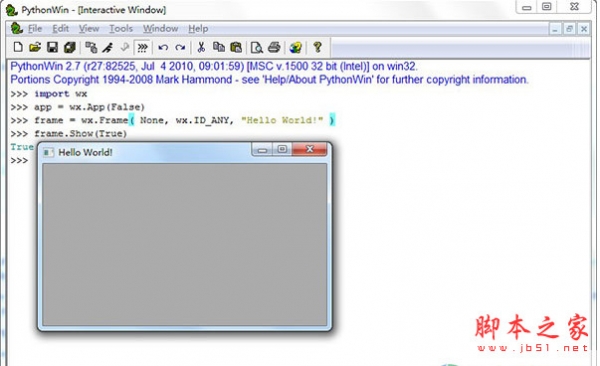Minimize the main PythonWin window
The image size is (600, 366).
click(527, 7)
